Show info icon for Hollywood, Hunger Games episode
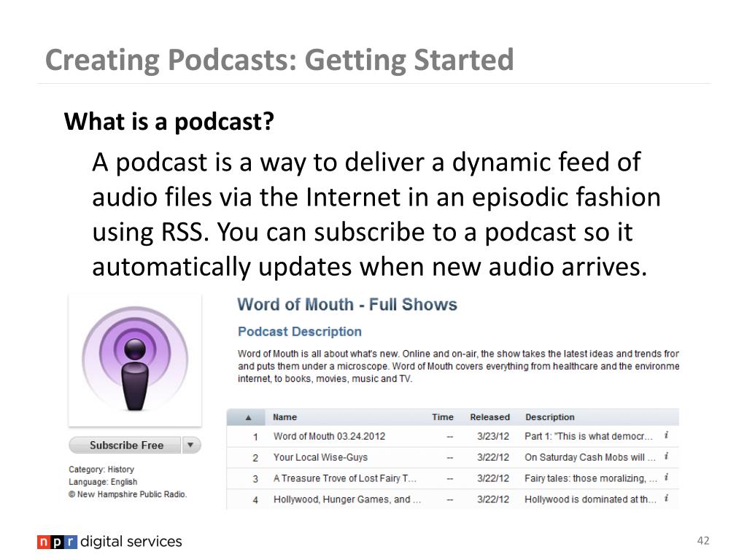The width and height of the screenshot is (747, 560). coord(666,499)
